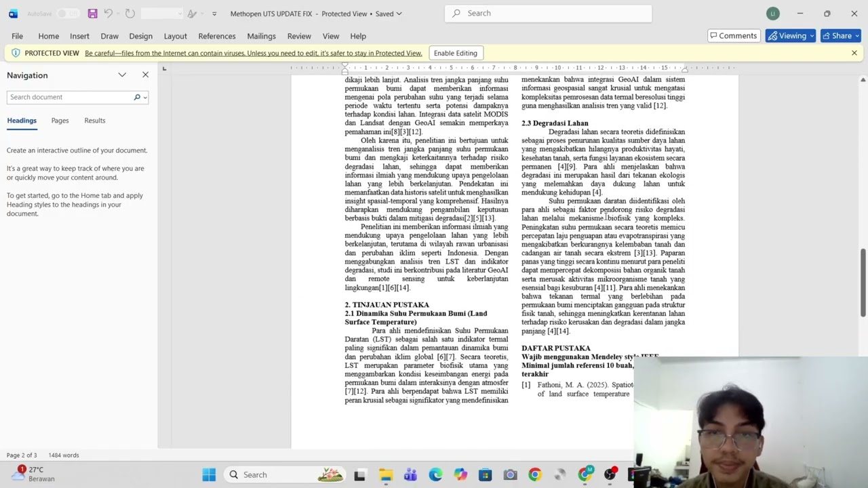Click the Protected View shield info icon
The image size is (868, 488).
click(15, 53)
